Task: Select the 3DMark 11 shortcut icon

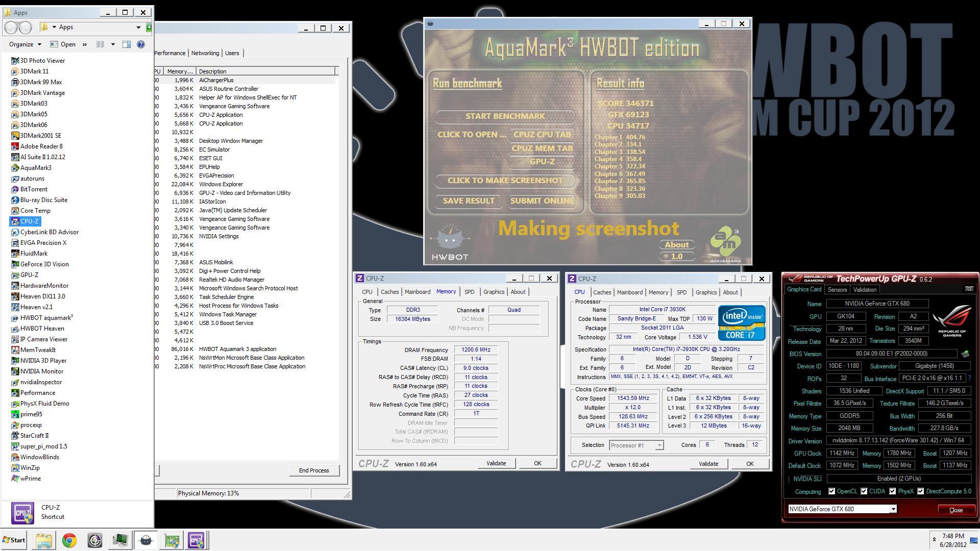Action: (x=15, y=71)
